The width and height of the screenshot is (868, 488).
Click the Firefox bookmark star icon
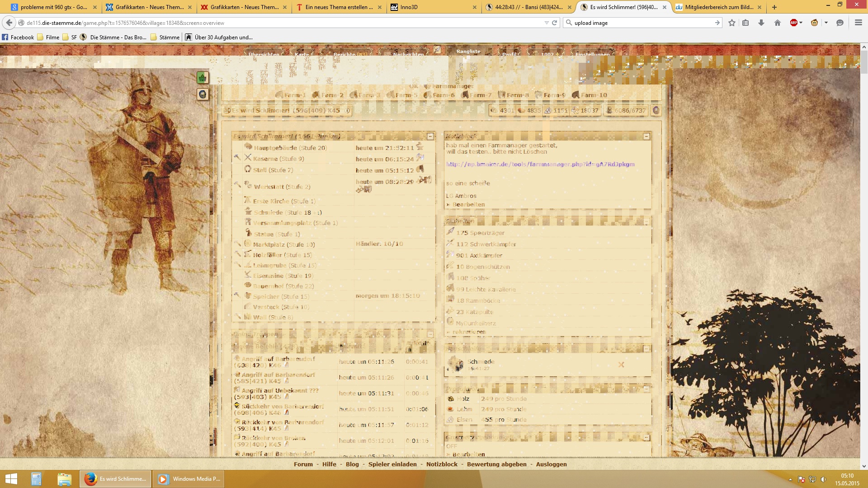(x=732, y=23)
